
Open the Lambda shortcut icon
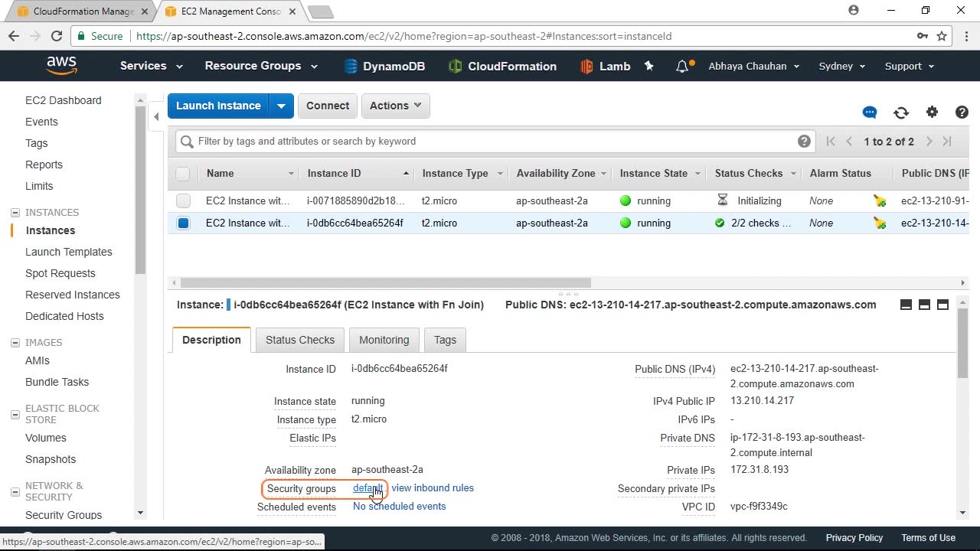pyautogui.click(x=587, y=67)
